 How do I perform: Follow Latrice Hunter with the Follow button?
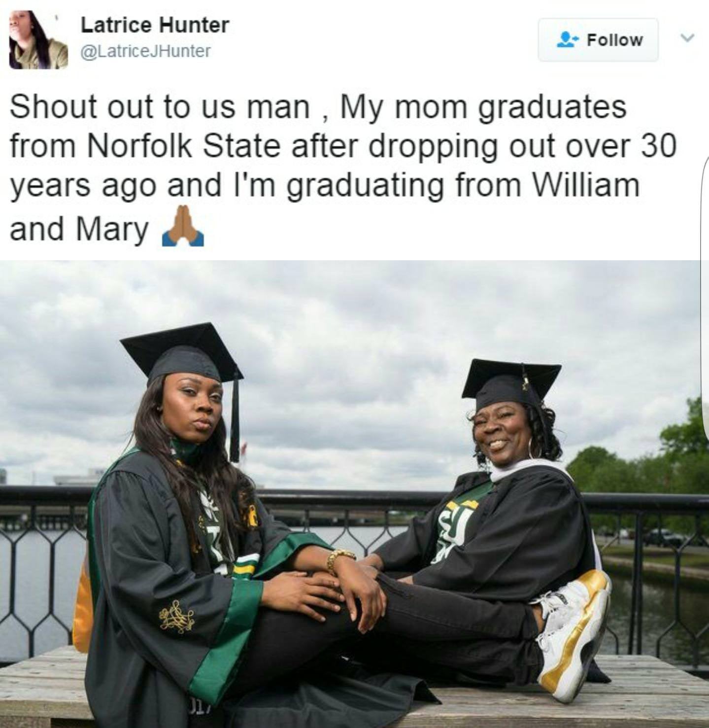(x=598, y=40)
